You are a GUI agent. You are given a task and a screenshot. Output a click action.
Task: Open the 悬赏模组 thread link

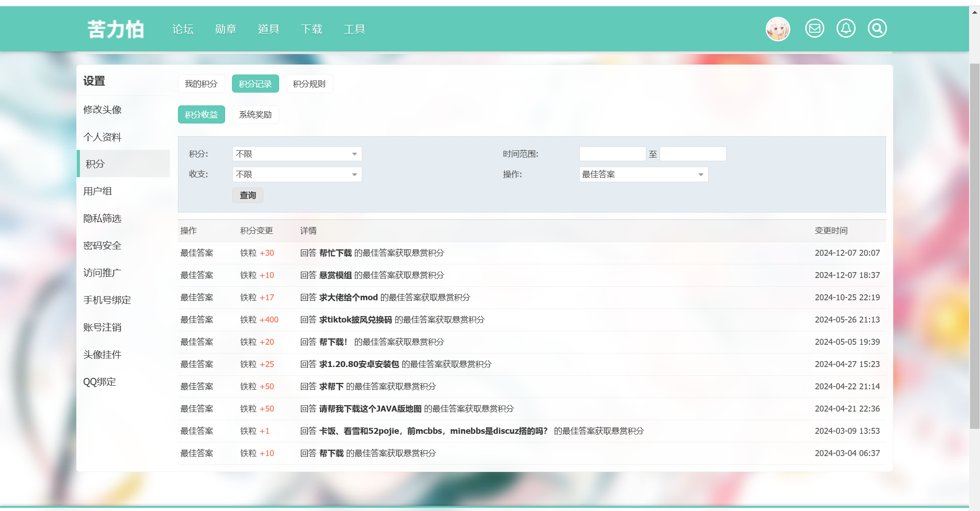pyautogui.click(x=335, y=275)
